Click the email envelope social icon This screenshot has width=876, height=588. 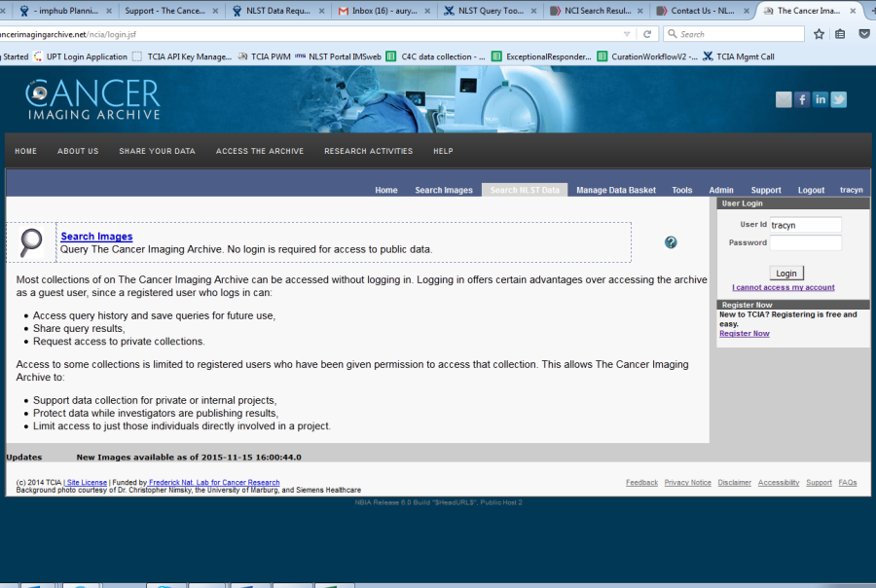coord(784,99)
